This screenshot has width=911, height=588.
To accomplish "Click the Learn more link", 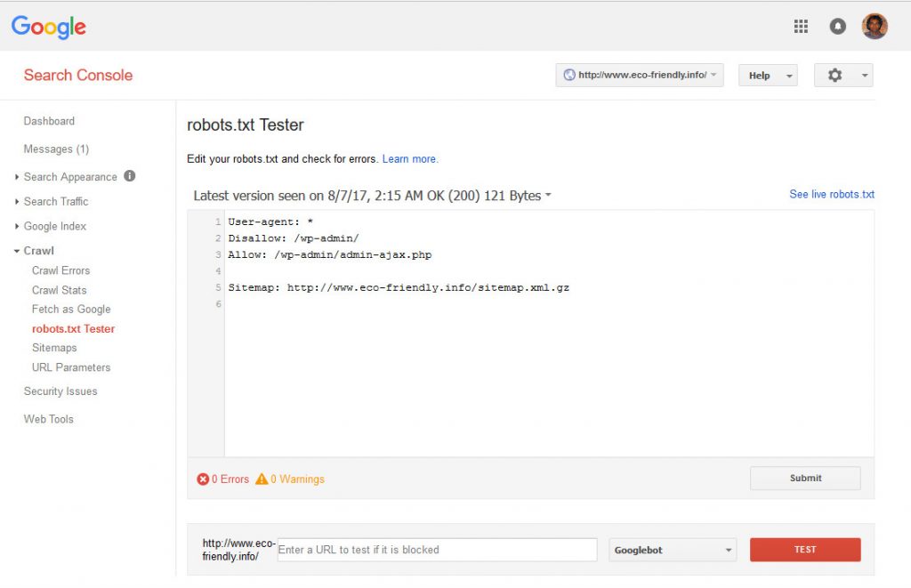I will (x=410, y=159).
